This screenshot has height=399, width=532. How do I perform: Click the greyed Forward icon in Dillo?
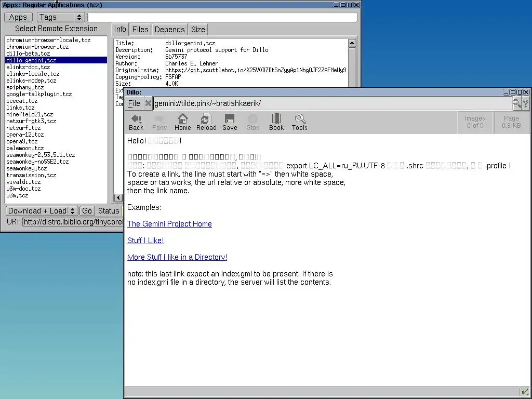159,122
